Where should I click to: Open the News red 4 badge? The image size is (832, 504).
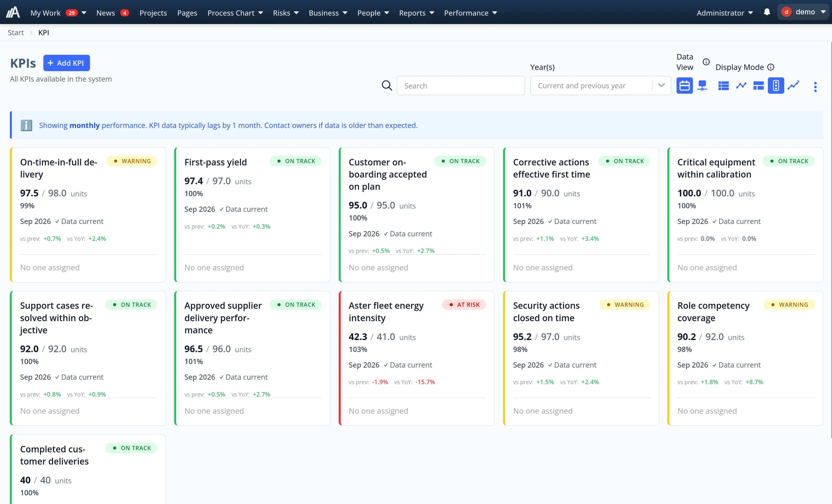pyautogui.click(x=125, y=13)
